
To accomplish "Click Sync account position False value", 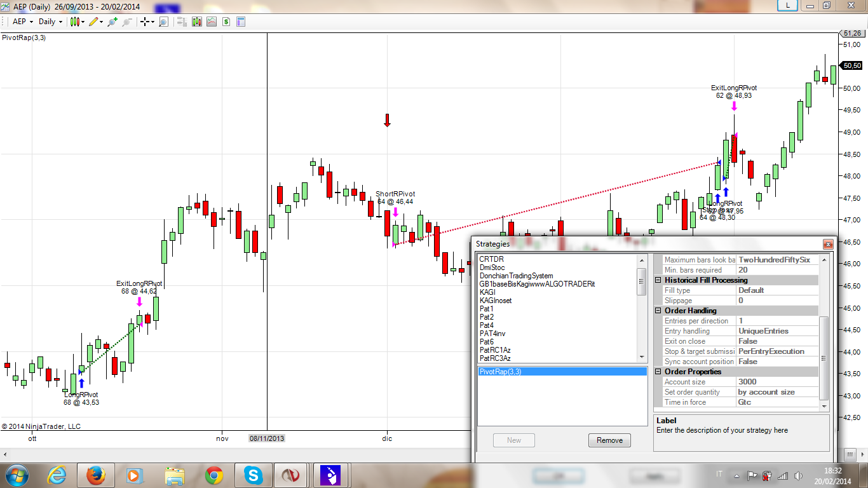I will (x=777, y=362).
